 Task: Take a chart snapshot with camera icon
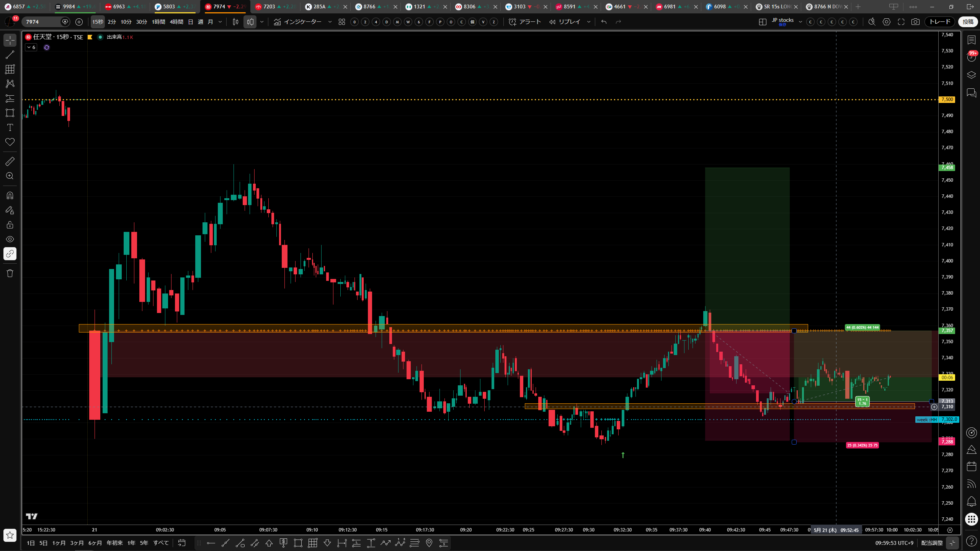click(x=915, y=22)
